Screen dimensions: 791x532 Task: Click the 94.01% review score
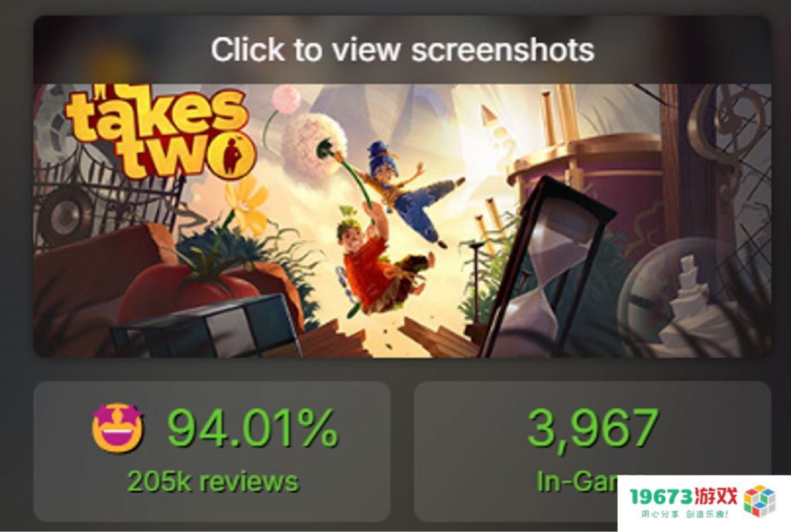(253, 428)
